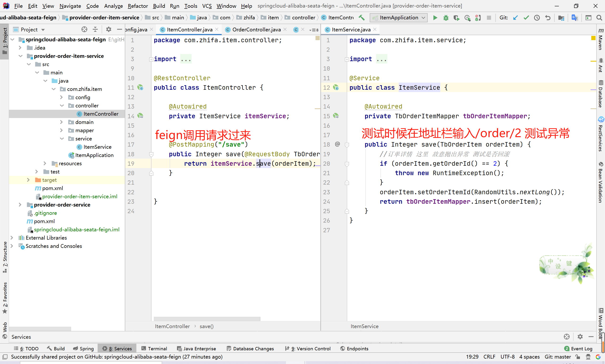Click the Debug bug icon
This screenshot has height=364, width=605.
click(x=446, y=18)
